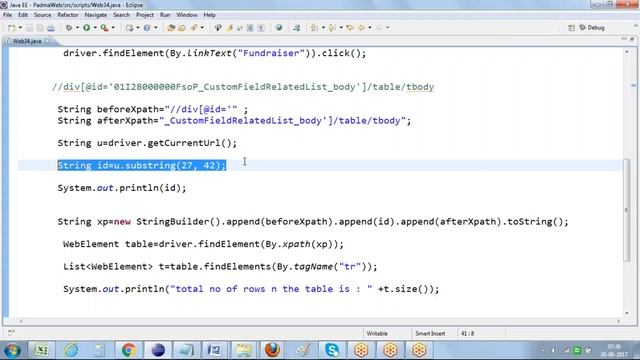Screen dimensions: 640x360
Task: Click horizontal scrollbar right arrow in editor
Action: tap(618, 322)
